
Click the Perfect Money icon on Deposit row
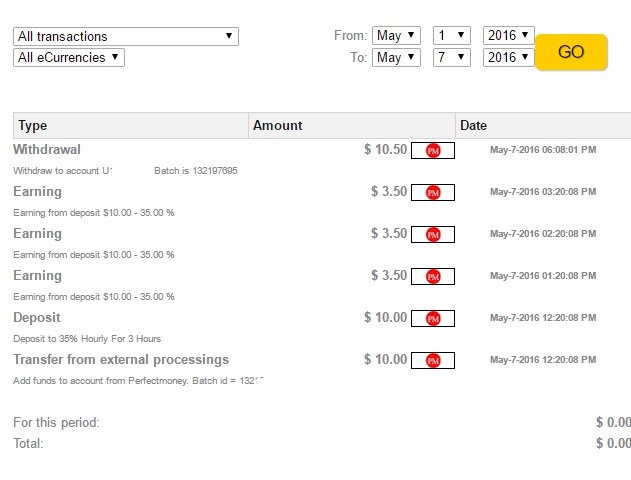click(433, 318)
